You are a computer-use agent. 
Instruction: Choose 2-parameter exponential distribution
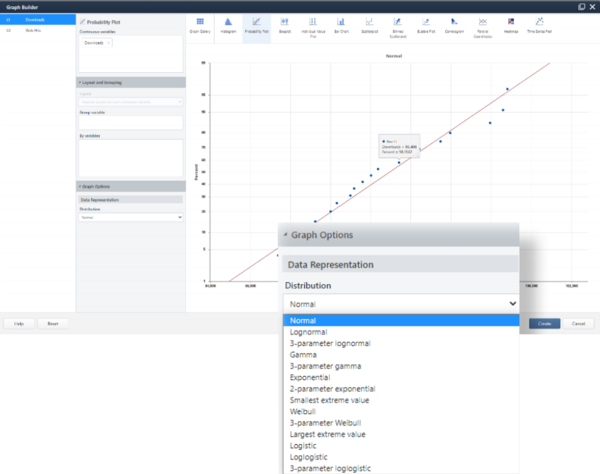[401, 389]
